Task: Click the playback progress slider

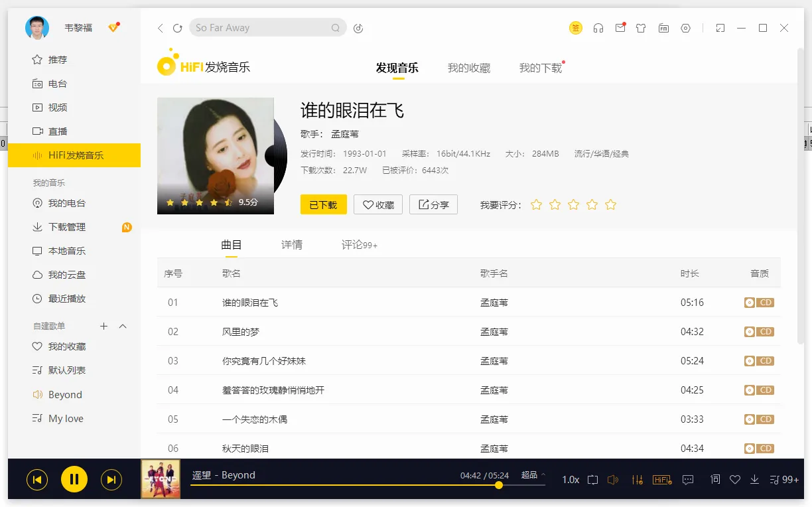Action: click(498, 485)
